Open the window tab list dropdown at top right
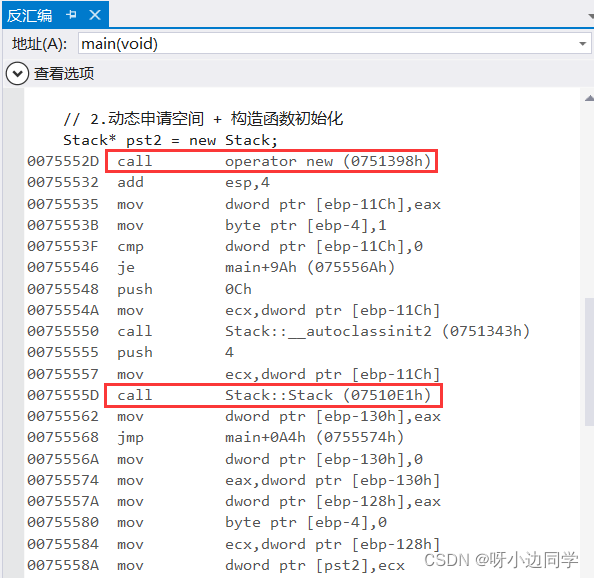Viewport: 594px width, 578px height. 590,16
